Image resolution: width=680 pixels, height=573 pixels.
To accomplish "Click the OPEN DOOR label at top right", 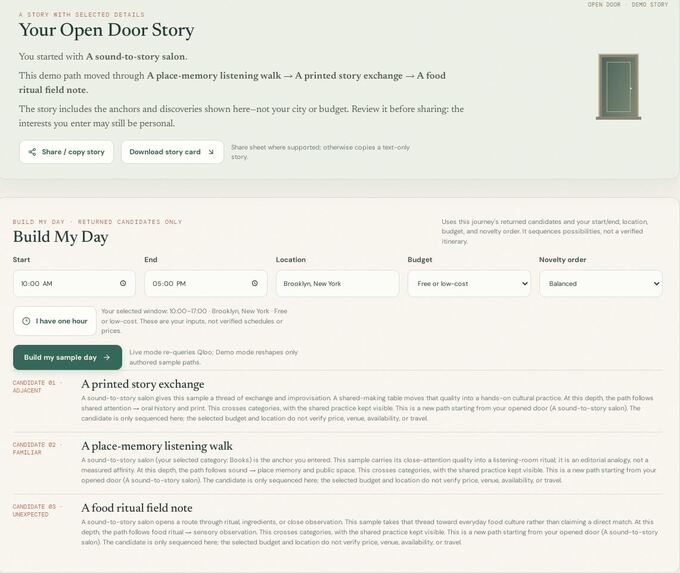I will (604, 4).
